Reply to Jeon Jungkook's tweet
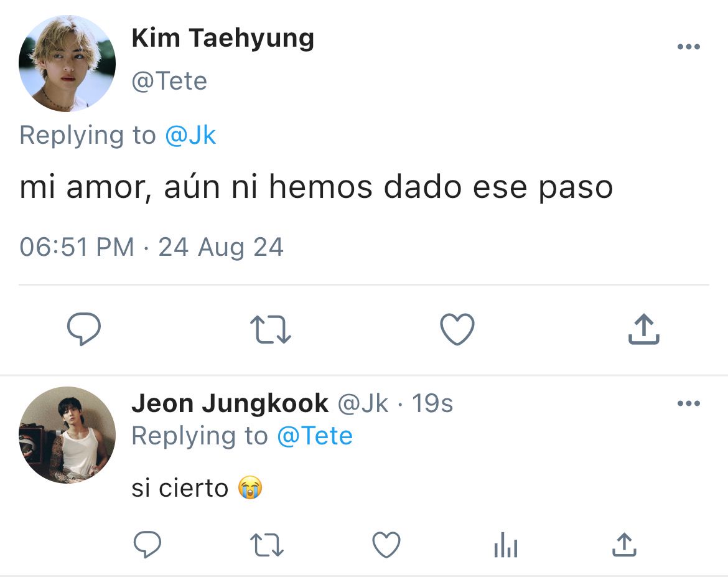This screenshot has height=577, width=728. pos(147,544)
